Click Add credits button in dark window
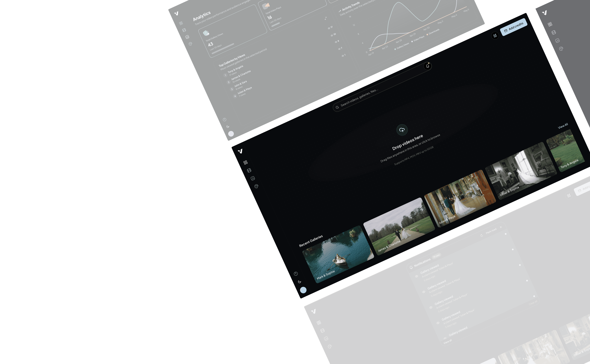 [514, 27]
